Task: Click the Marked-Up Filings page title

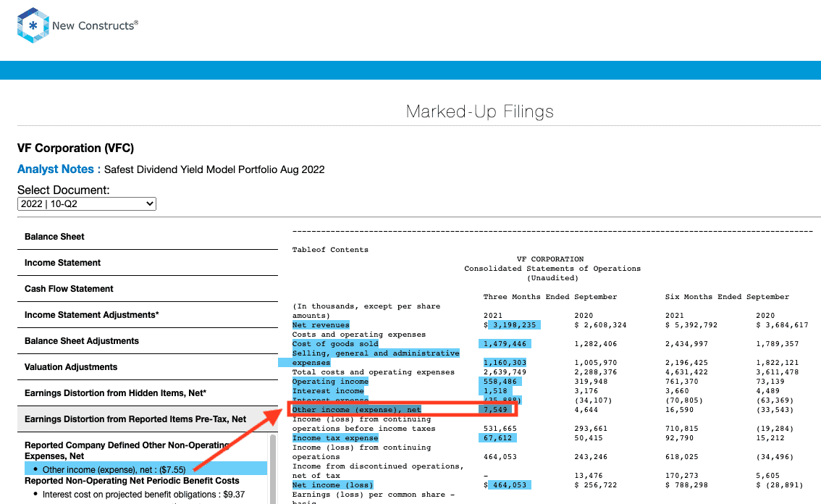Action: [479, 112]
